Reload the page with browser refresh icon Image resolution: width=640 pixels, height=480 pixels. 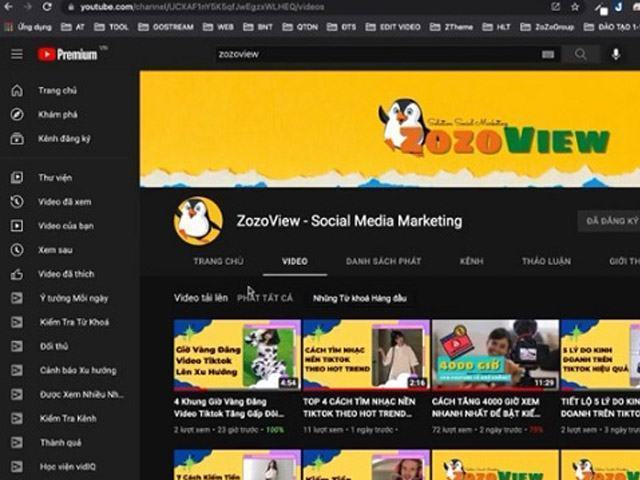tap(47, 7)
